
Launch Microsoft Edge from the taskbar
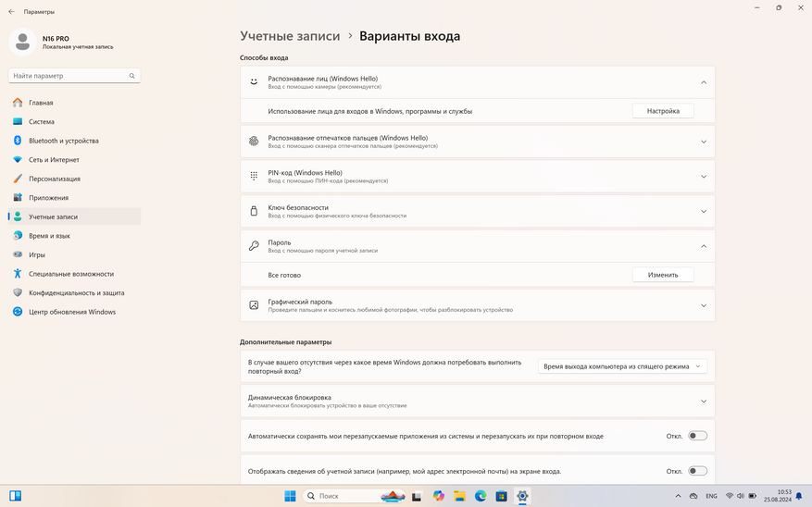tap(481, 496)
